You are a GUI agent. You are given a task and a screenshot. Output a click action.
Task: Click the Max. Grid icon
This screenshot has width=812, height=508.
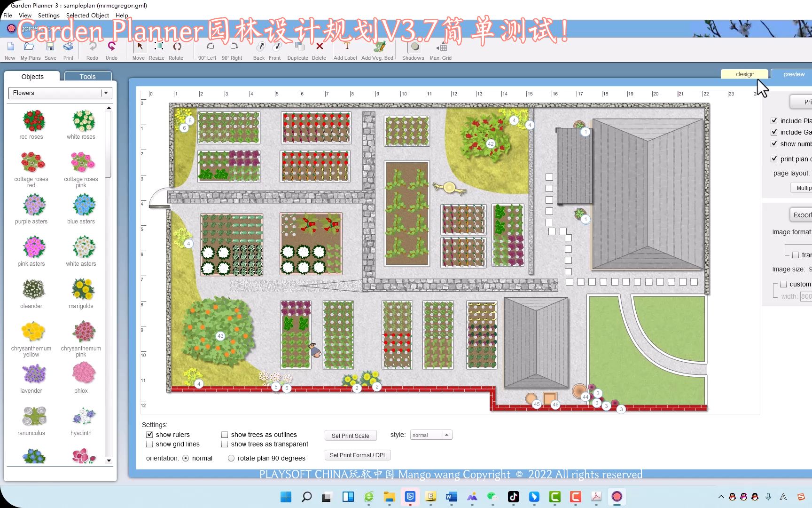[x=442, y=47]
